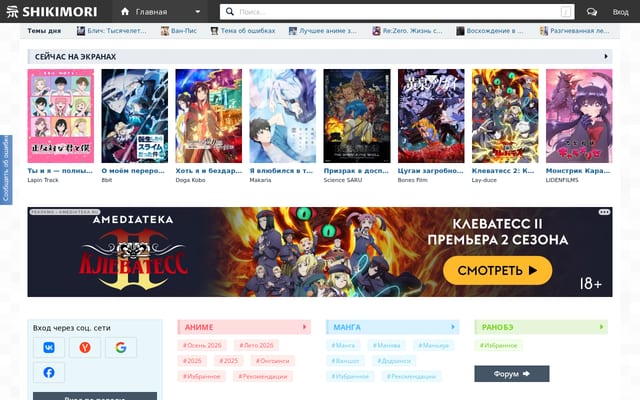Select the #Осень anime tag
This screenshot has height=400, width=640.
point(202,345)
